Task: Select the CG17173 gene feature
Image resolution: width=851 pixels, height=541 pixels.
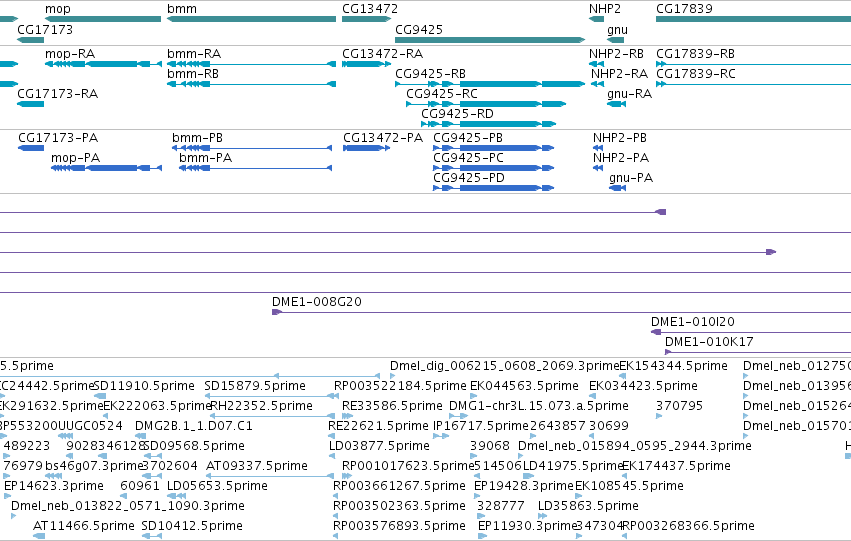Action: 30,40
